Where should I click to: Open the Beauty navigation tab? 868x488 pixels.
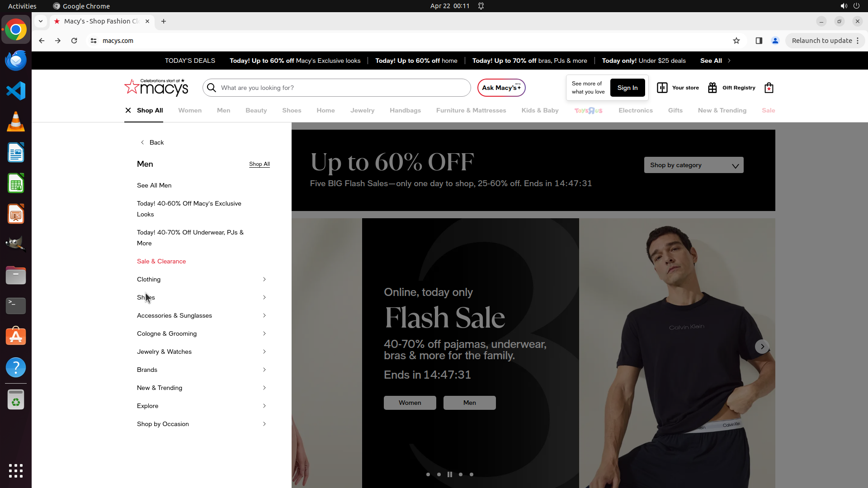[256, 110]
